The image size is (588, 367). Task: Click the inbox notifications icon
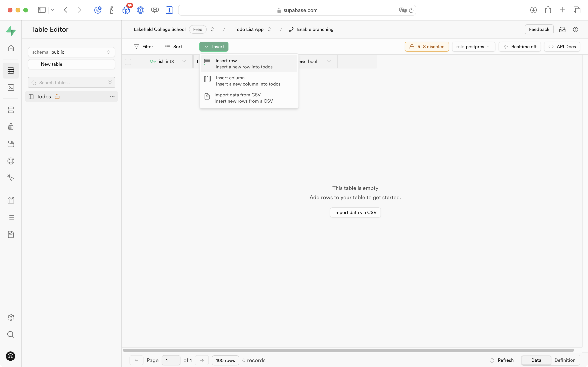pyautogui.click(x=562, y=29)
